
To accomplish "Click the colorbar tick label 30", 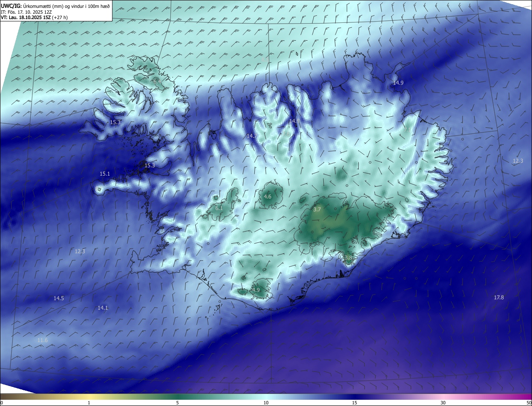I will (443, 403).
